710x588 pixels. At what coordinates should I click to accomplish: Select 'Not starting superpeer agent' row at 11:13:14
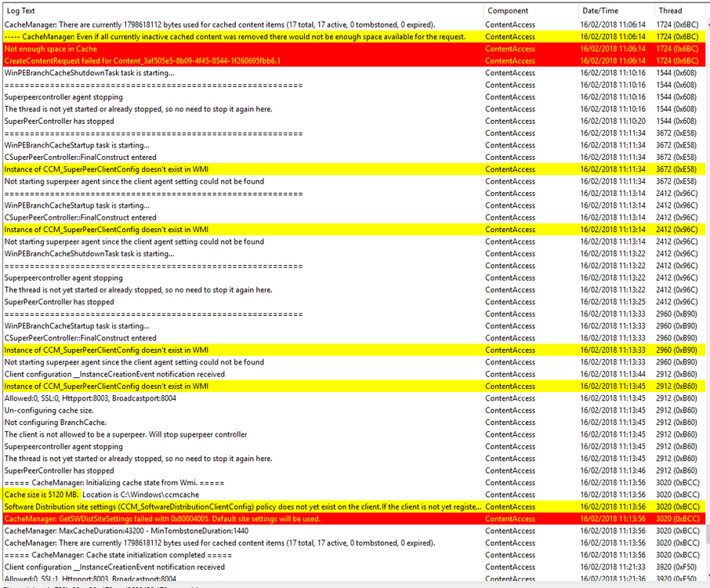(x=354, y=241)
